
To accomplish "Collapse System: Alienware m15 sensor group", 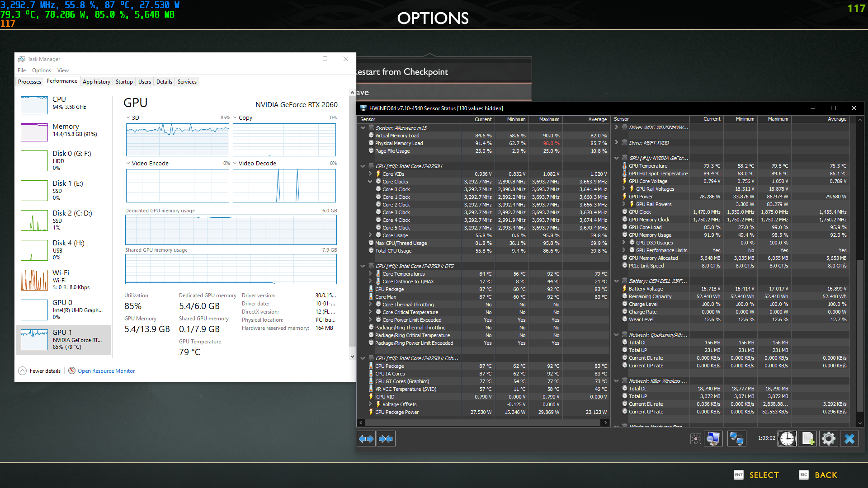I will (363, 128).
